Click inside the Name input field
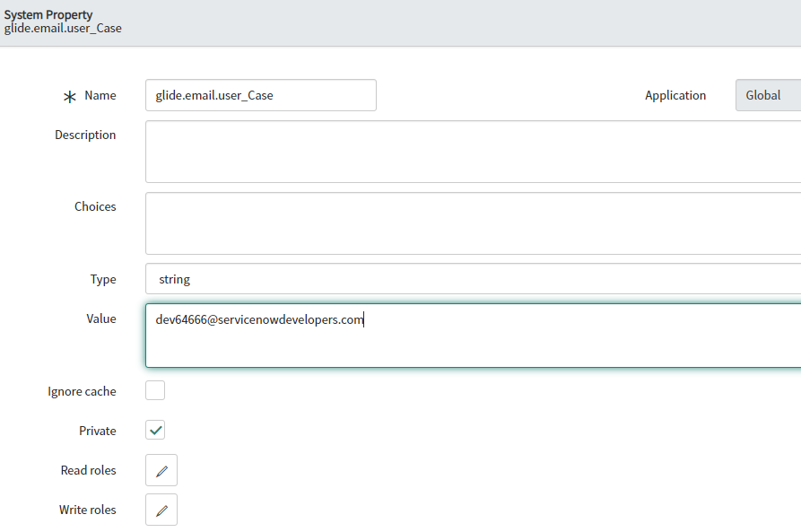801x532 pixels. pos(260,94)
